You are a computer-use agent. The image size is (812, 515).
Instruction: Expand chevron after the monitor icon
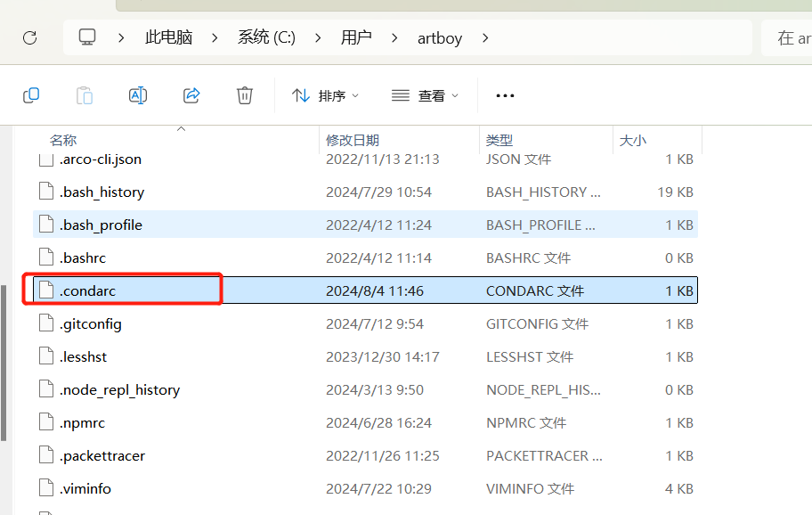[x=121, y=37]
